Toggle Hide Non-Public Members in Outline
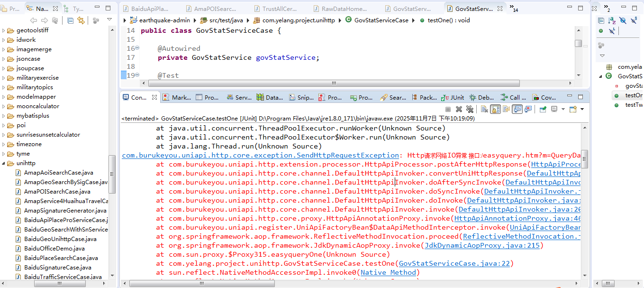Viewport: 644px width, 288px height. click(x=601, y=31)
